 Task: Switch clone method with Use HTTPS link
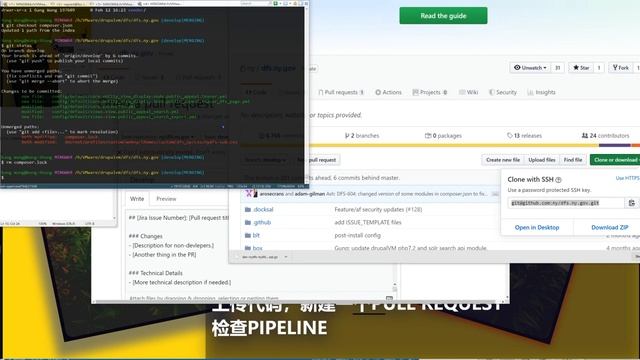coord(627,178)
